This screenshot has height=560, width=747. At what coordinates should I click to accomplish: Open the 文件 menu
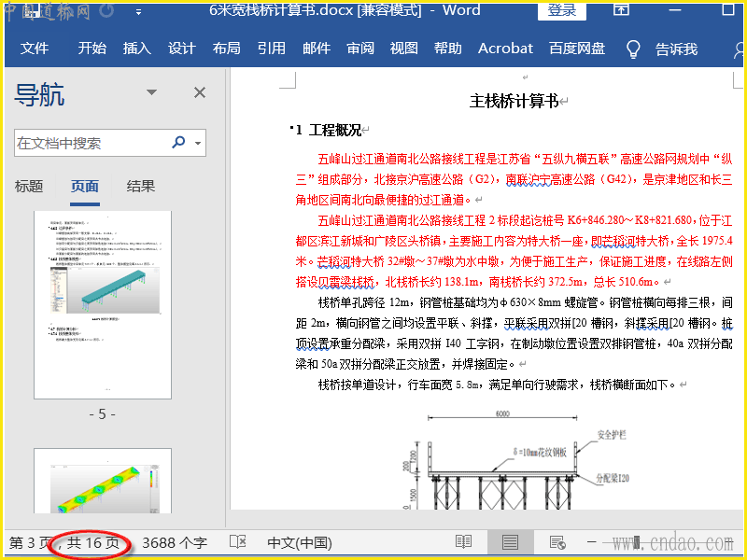[35, 49]
